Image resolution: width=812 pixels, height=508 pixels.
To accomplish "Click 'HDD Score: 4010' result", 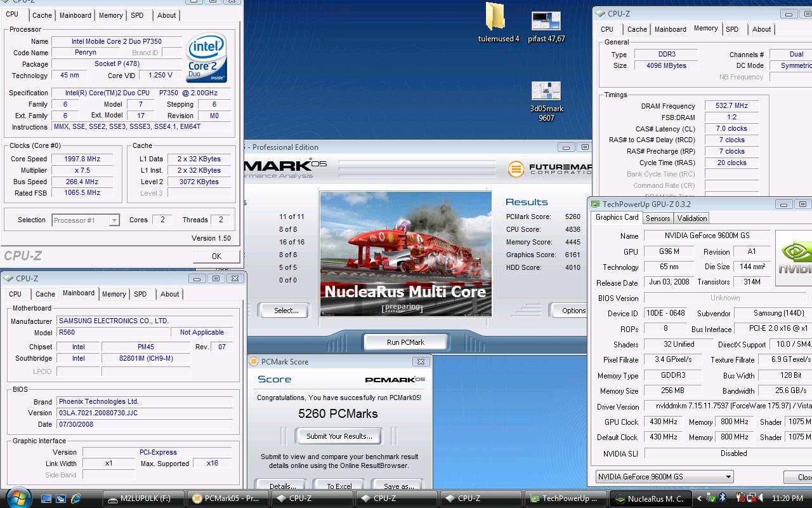I will pyautogui.click(x=543, y=267).
